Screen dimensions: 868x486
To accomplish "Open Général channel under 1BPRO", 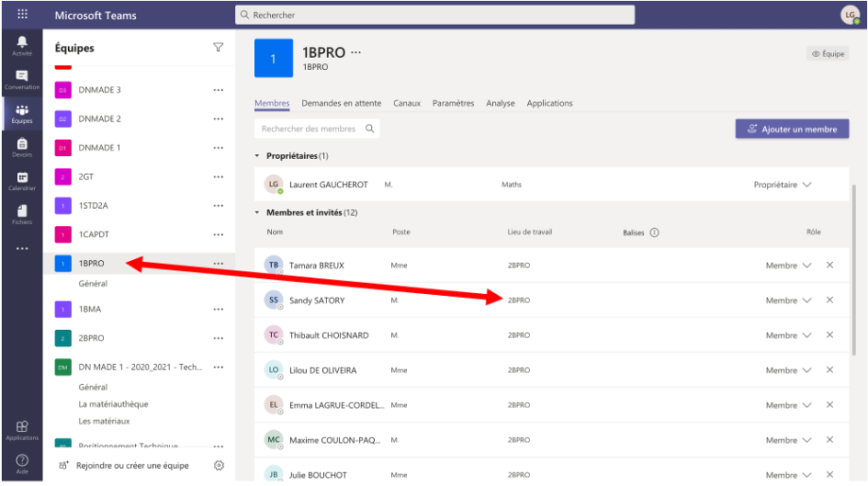I will (x=93, y=283).
